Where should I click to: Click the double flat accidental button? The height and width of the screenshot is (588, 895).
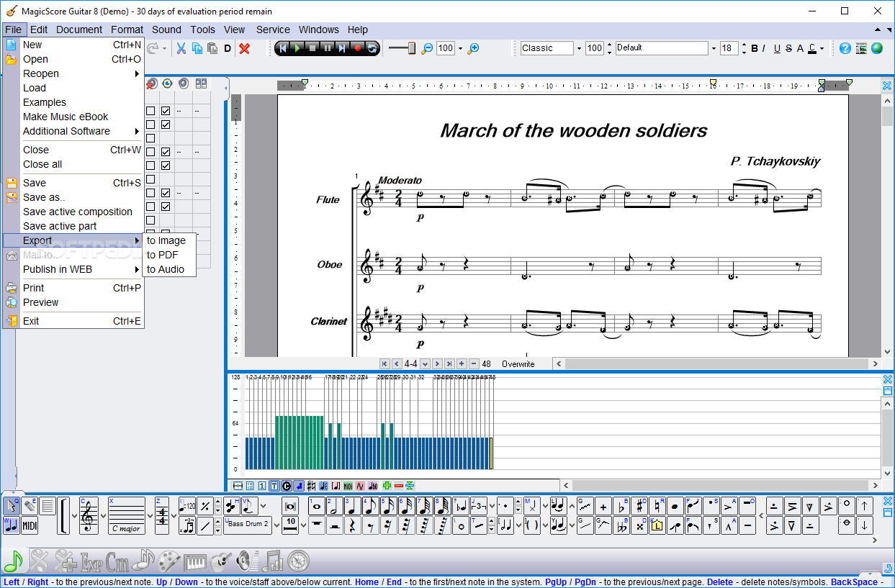(621, 526)
